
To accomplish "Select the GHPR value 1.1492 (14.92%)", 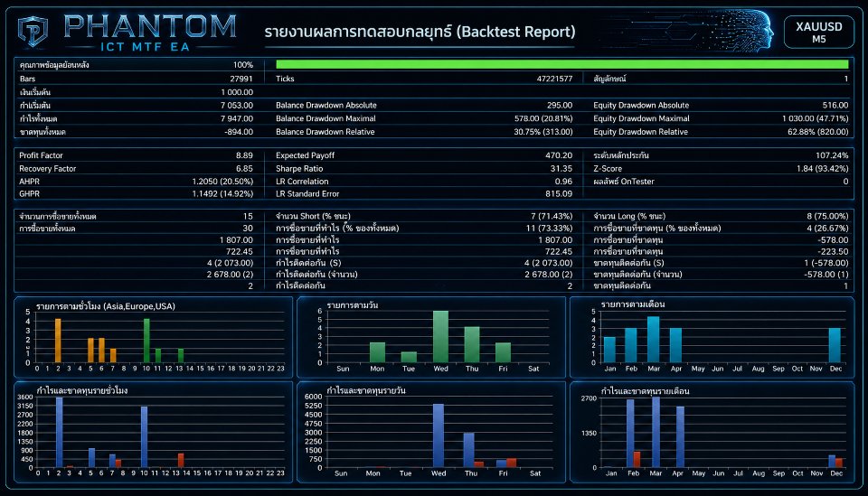I will click(222, 193).
